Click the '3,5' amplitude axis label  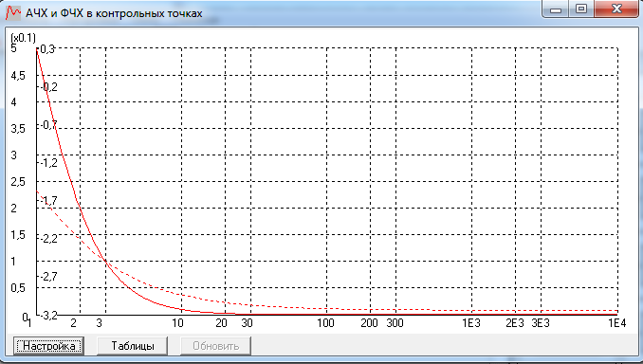(18, 129)
